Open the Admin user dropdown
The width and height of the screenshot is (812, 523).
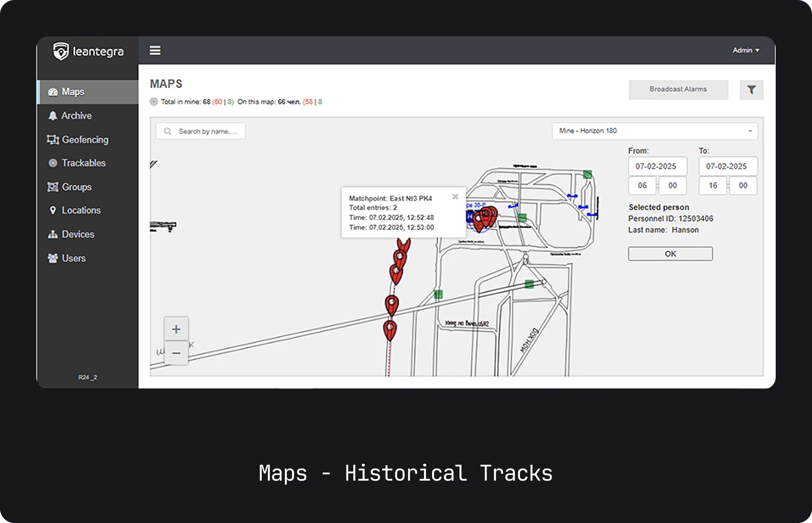coord(745,50)
